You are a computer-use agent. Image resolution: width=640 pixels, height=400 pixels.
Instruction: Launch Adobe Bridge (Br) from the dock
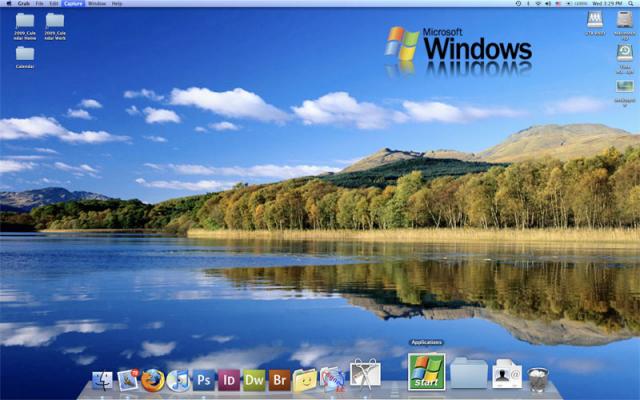coord(279,380)
